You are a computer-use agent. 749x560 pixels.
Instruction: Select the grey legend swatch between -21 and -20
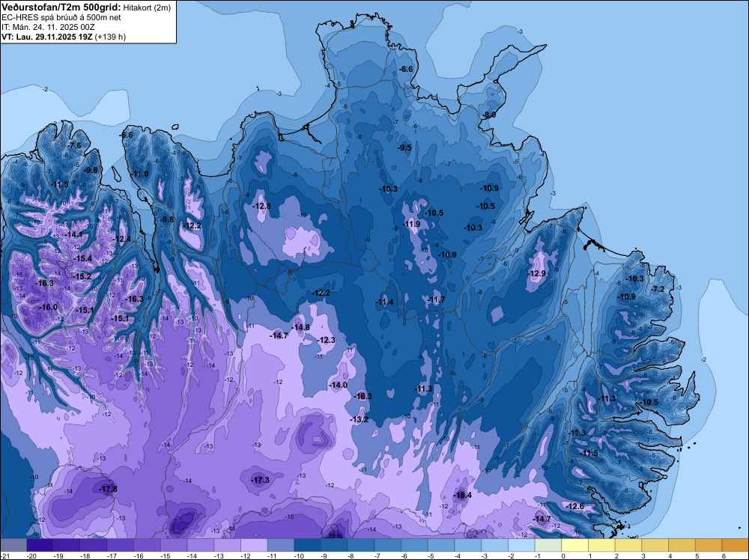coord(13,545)
